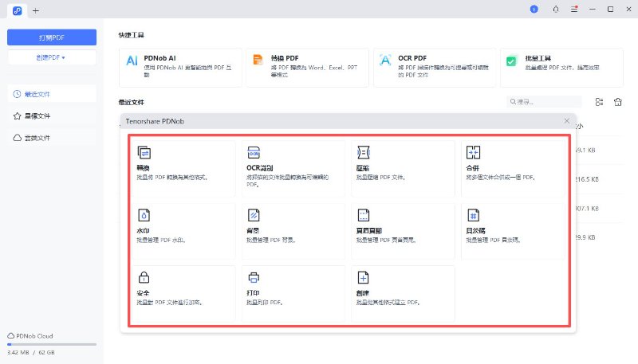Expand the 創建PDF dropdown
638x364 pixels.
pyautogui.click(x=52, y=57)
